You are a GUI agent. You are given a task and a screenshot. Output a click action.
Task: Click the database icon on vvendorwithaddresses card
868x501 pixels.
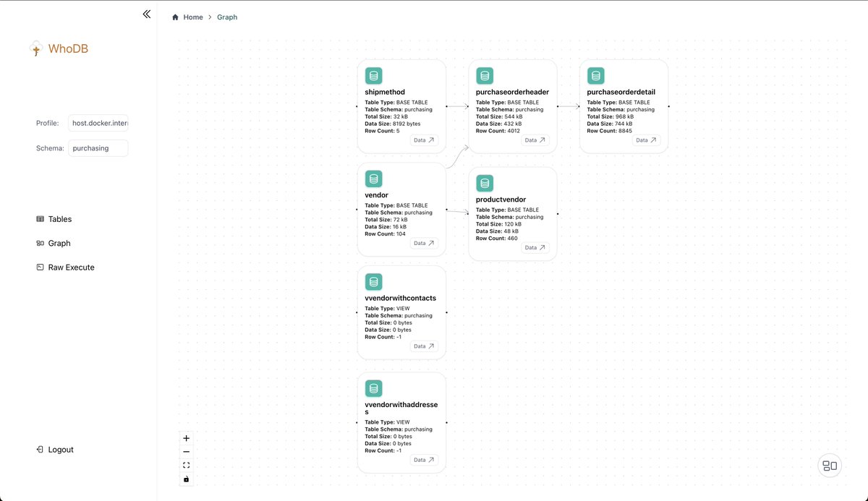click(373, 388)
